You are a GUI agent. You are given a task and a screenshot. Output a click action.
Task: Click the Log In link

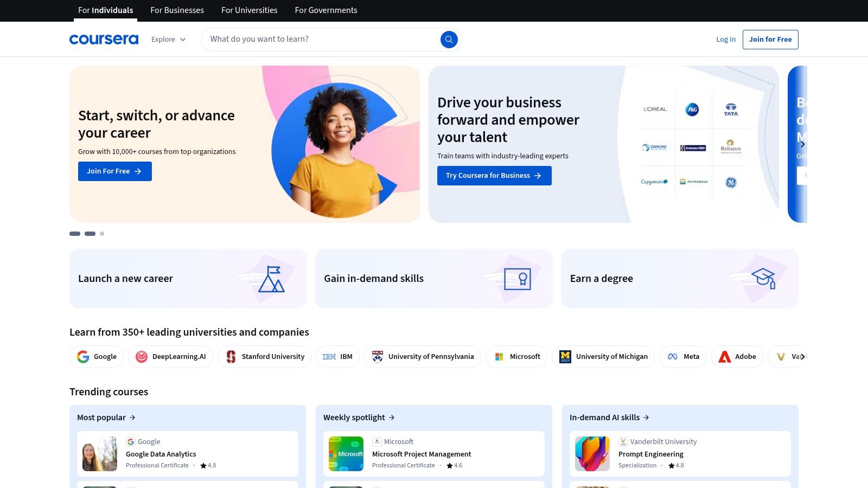[x=726, y=39]
